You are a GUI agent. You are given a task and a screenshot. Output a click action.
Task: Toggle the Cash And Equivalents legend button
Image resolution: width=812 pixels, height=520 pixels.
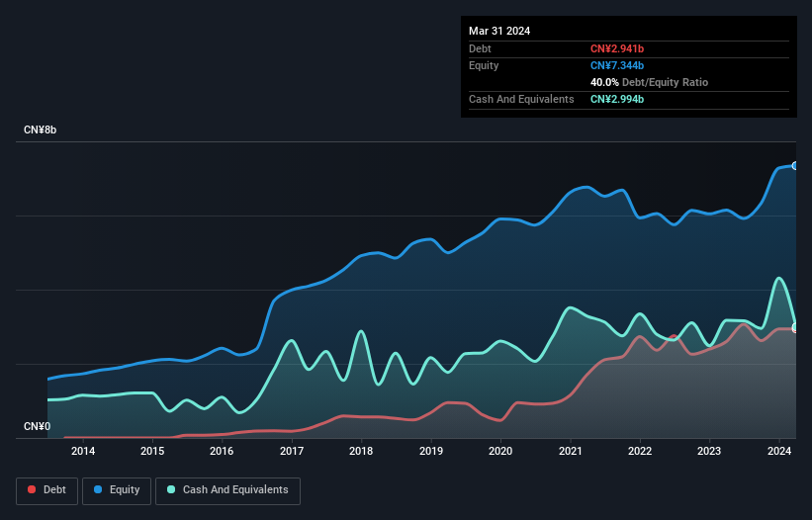(227, 490)
